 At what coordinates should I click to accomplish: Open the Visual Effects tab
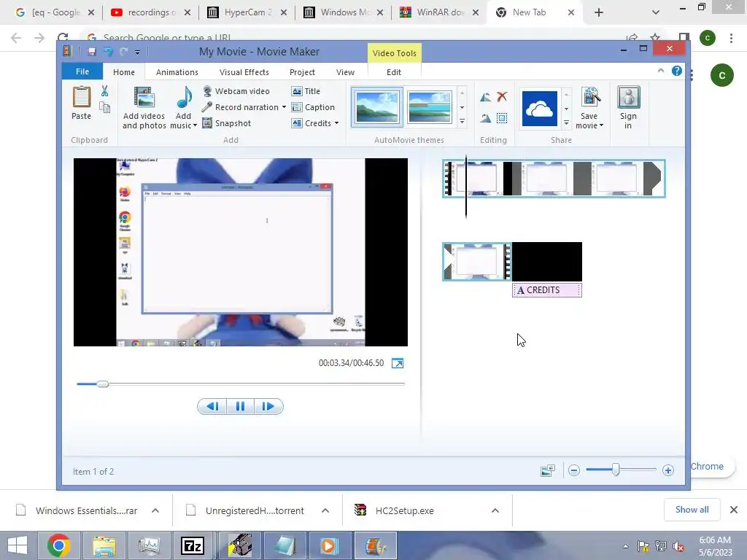pyautogui.click(x=244, y=72)
